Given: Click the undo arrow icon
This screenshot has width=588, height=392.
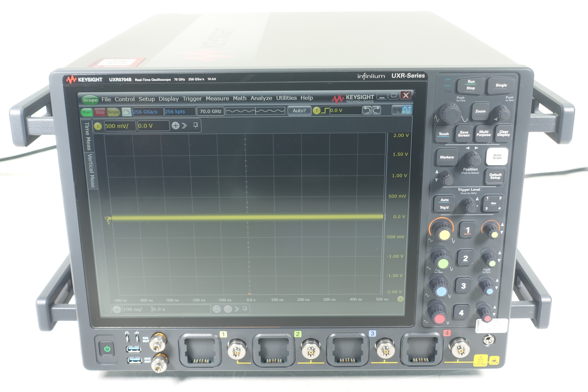Looking at the screenshot, I should [x=367, y=110].
